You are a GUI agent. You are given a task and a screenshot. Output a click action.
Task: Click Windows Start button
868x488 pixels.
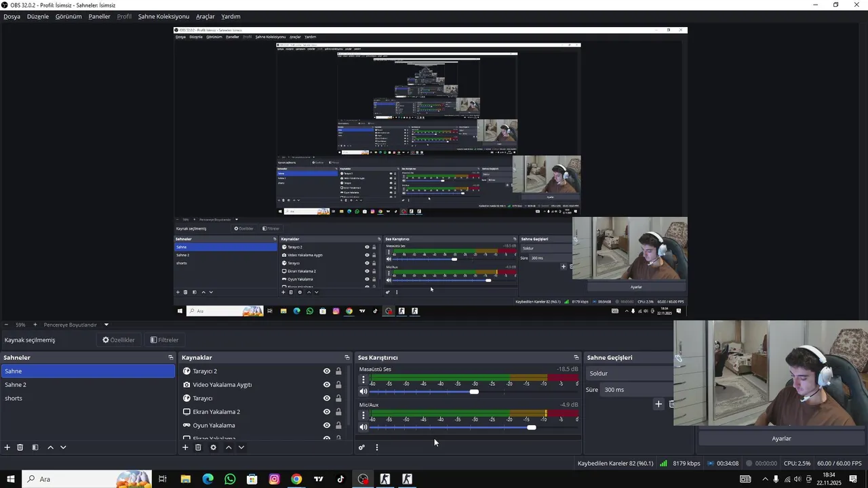pos(11,479)
